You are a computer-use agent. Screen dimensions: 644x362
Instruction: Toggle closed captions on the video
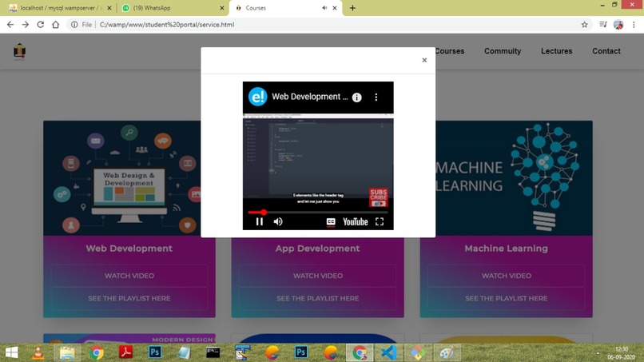(x=331, y=222)
